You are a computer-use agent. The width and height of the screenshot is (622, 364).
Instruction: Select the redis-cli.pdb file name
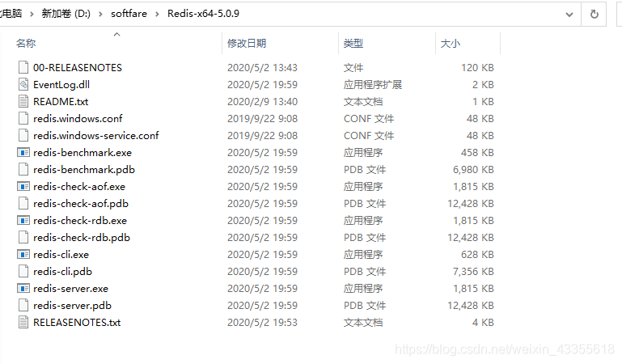point(62,272)
